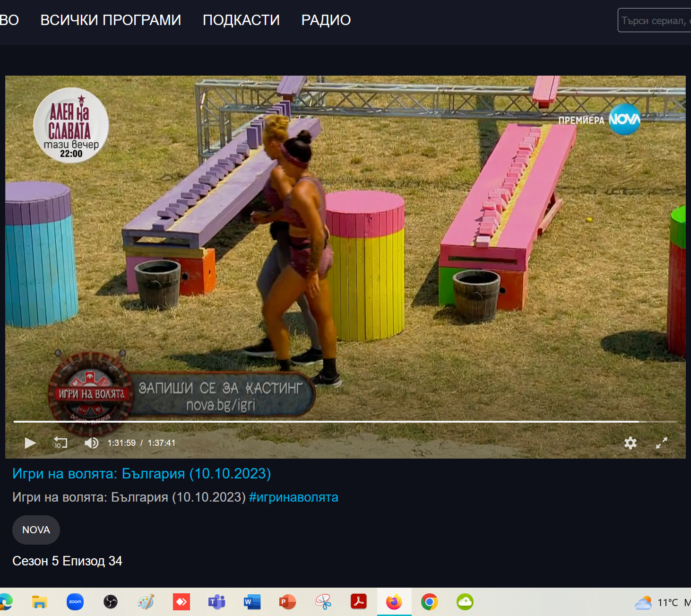Click the #игринаволята hashtag
The width and height of the screenshot is (691, 616).
tap(294, 497)
